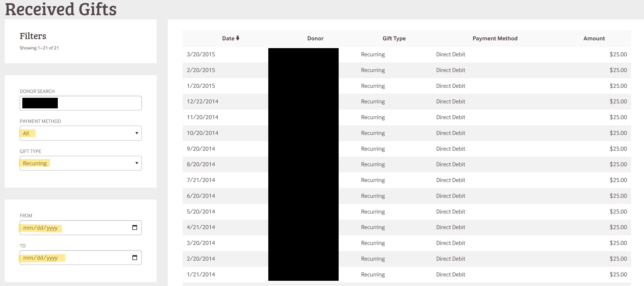Focus the FROM date input field
This screenshot has width=644, height=286.
pyautogui.click(x=75, y=228)
